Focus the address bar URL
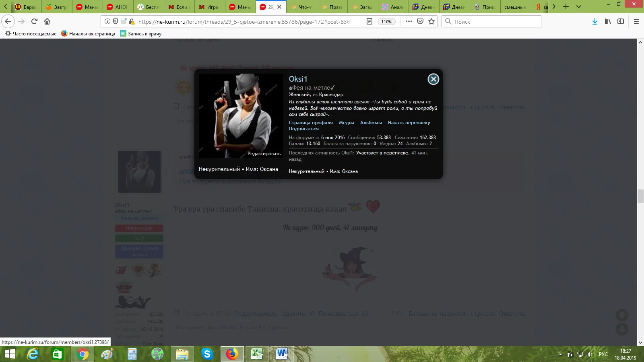Image resolution: width=644 pixels, height=362 pixels. pos(245,22)
